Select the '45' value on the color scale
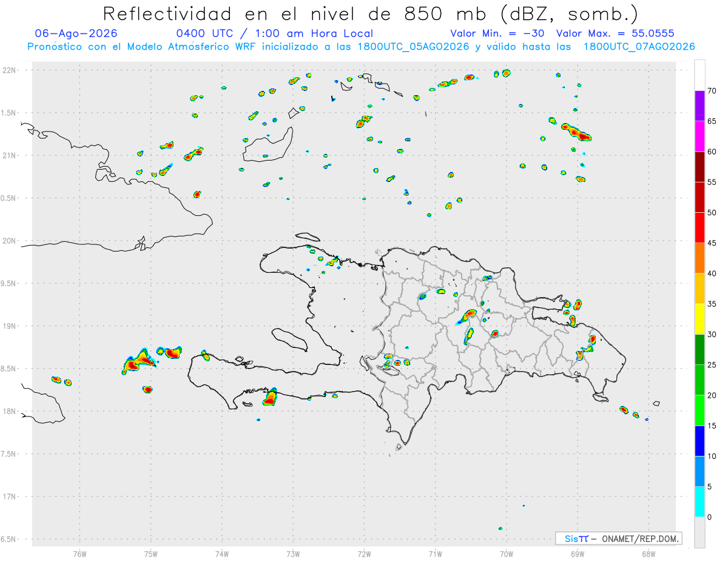The width and height of the screenshot is (728, 562). coord(712,243)
